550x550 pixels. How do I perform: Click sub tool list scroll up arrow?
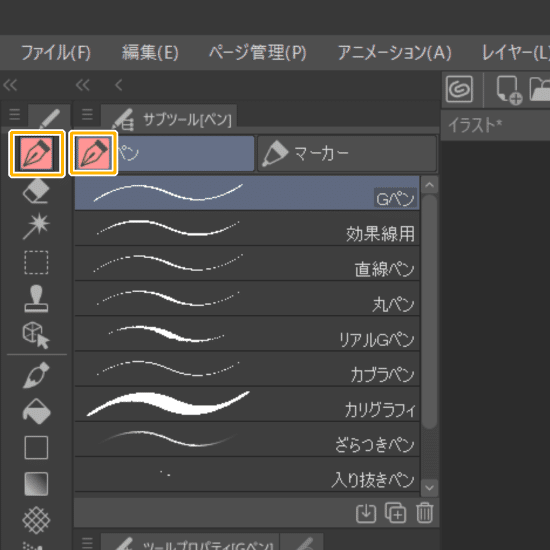(x=430, y=185)
